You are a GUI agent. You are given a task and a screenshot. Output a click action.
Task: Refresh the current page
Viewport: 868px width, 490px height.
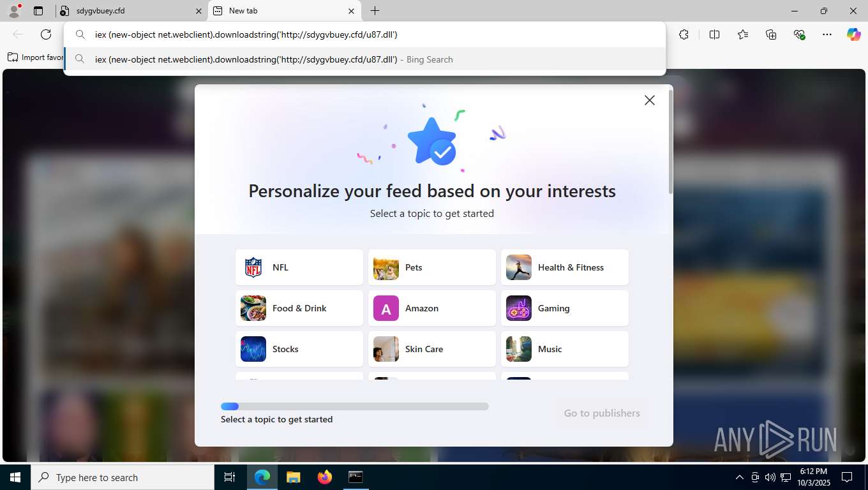46,34
